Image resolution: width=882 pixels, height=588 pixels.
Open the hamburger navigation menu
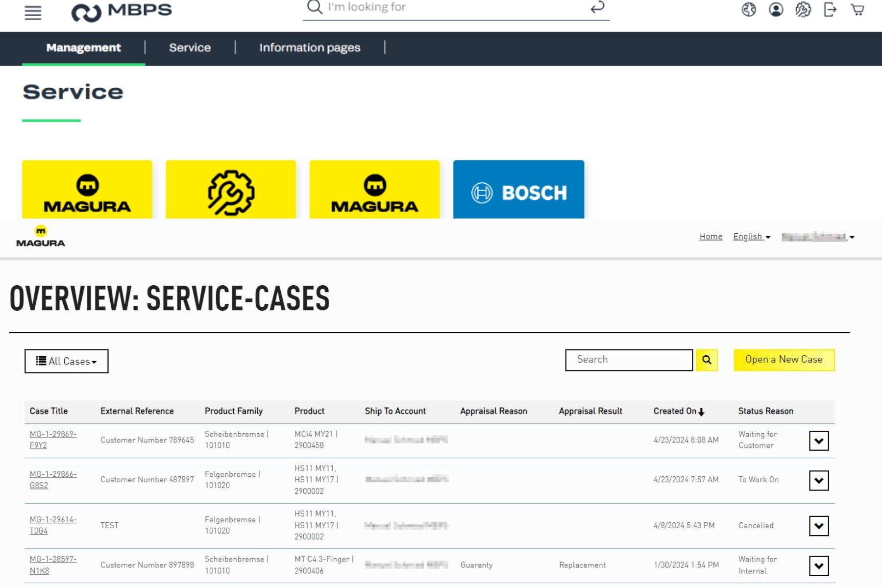[x=33, y=12]
